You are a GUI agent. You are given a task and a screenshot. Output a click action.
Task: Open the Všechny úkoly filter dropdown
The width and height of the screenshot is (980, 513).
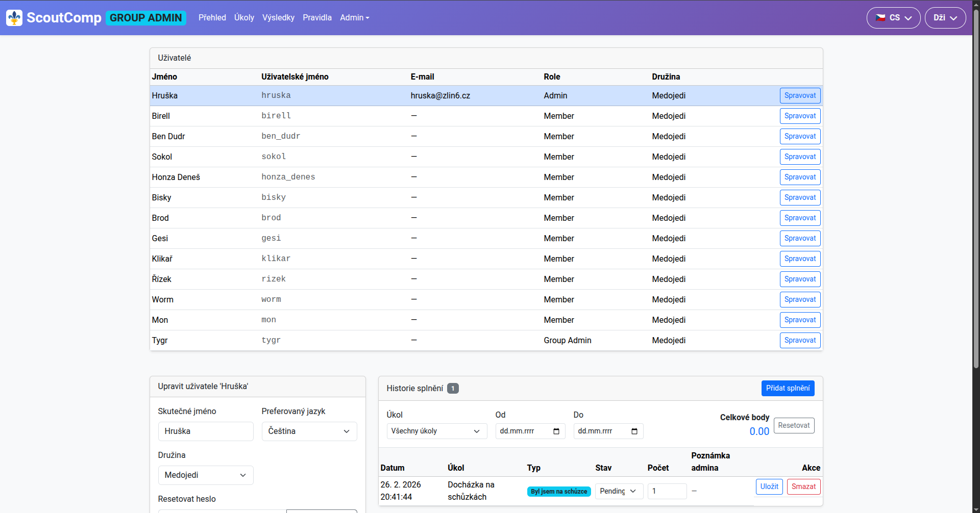(436, 431)
